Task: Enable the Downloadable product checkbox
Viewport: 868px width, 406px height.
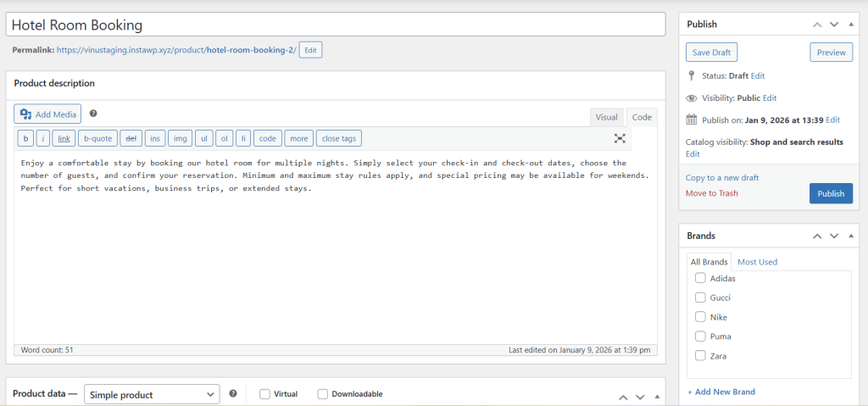Action: [x=323, y=394]
